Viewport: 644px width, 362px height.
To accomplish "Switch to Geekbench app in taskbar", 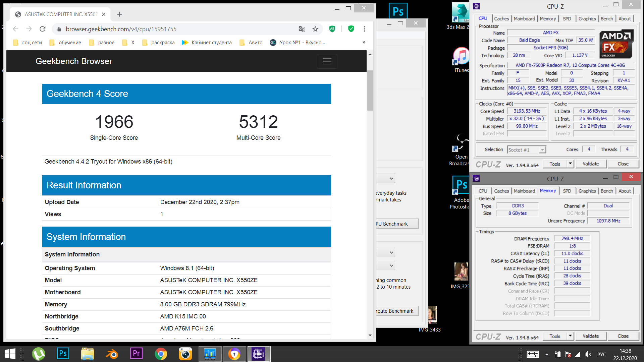I will (210, 354).
